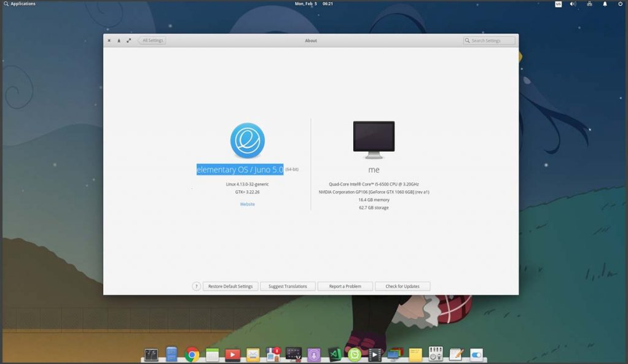Click the 16.4 GB memory text
Screen dimensions: 628x364
coord(374,200)
